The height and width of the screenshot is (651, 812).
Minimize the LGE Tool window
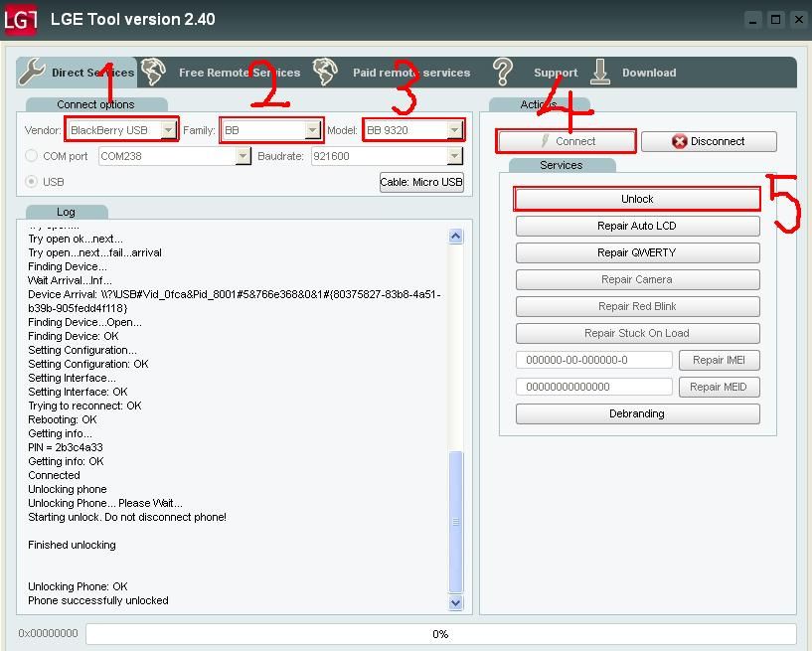click(x=753, y=20)
